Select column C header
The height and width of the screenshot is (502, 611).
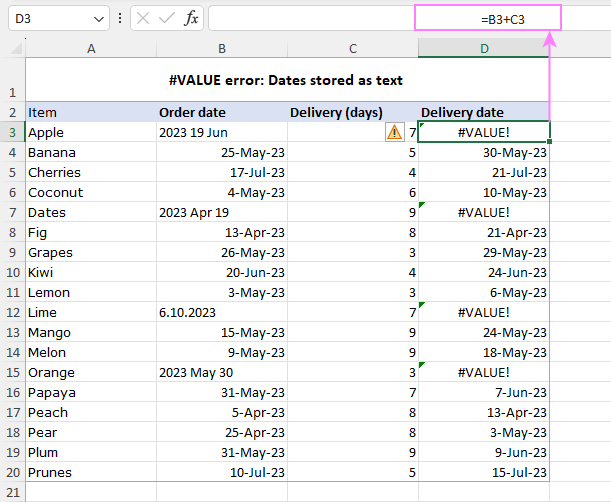pos(353,48)
